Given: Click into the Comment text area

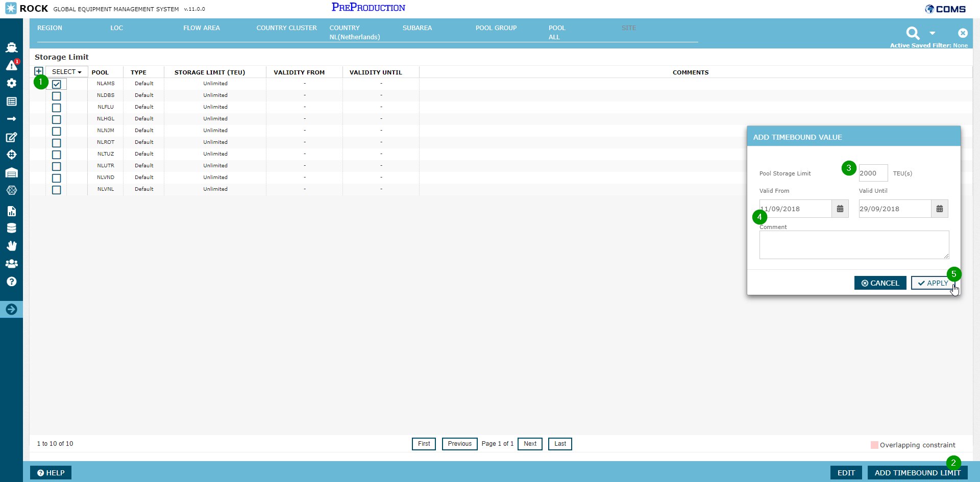Looking at the screenshot, I should coord(853,245).
